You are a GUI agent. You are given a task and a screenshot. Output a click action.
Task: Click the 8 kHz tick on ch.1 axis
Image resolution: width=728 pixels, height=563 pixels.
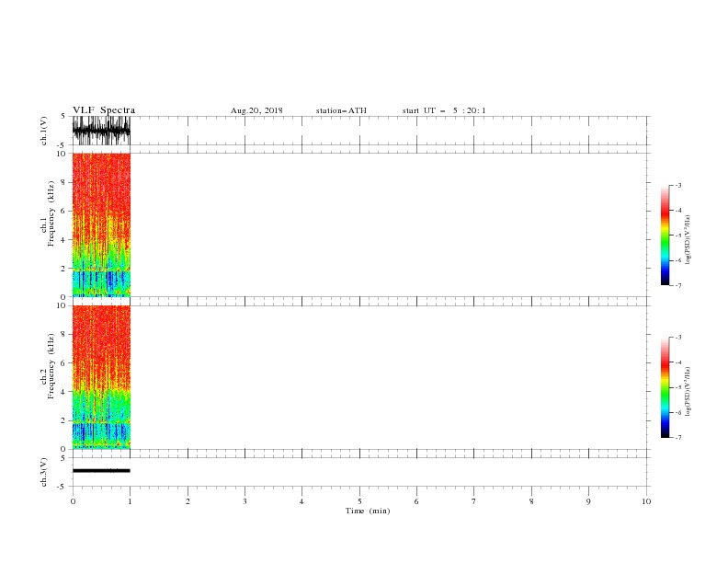64,182
